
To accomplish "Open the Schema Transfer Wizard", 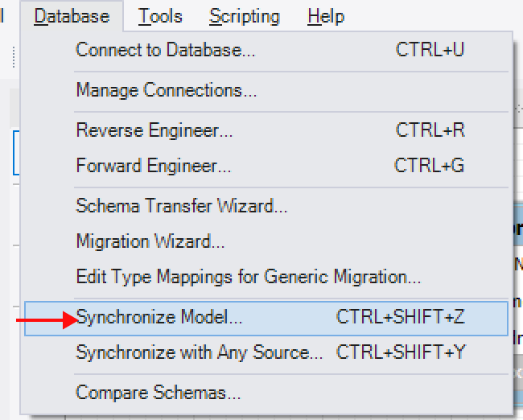I will pyautogui.click(x=266, y=206).
